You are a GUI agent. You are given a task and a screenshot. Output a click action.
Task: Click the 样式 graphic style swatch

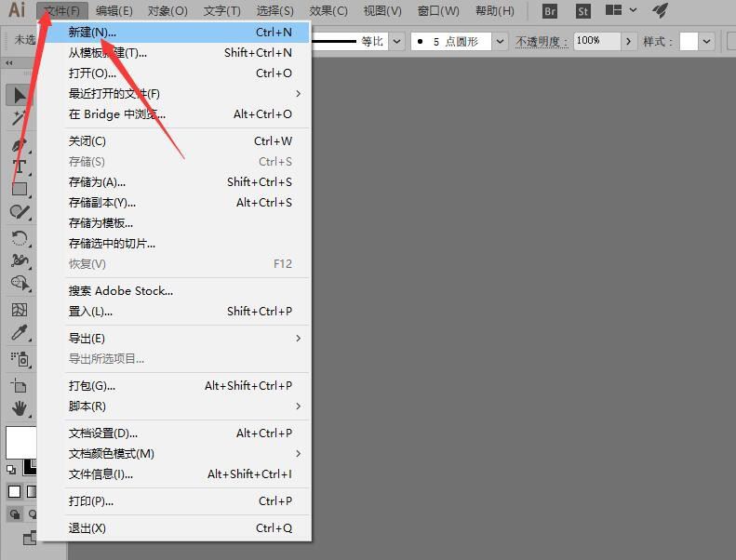click(689, 41)
